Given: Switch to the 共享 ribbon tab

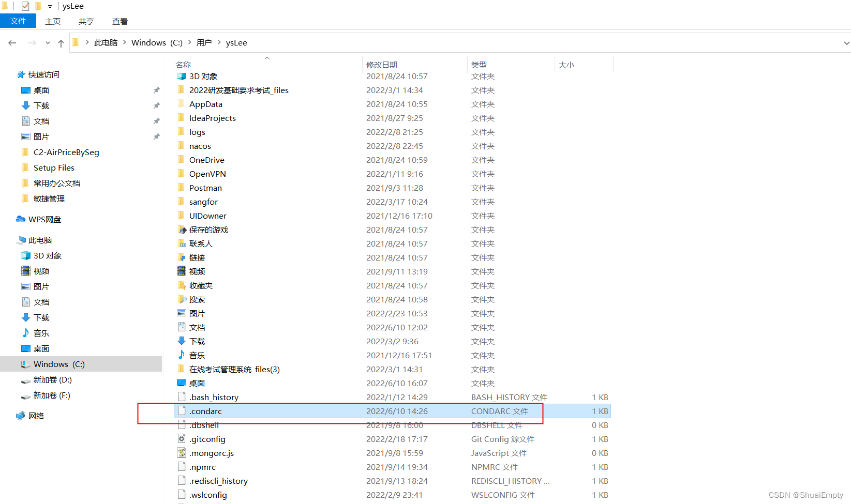Looking at the screenshot, I should [x=86, y=21].
